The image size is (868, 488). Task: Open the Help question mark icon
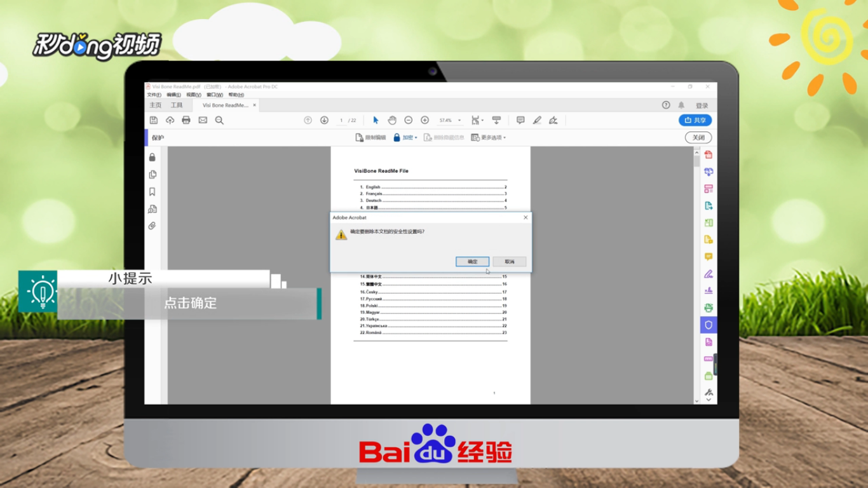click(x=666, y=105)
